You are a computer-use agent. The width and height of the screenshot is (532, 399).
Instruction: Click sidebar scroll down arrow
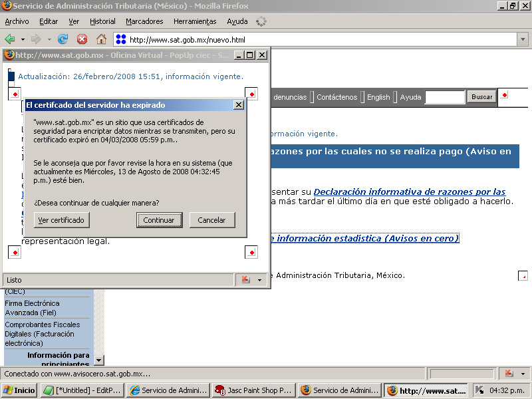tap(98, 360)
